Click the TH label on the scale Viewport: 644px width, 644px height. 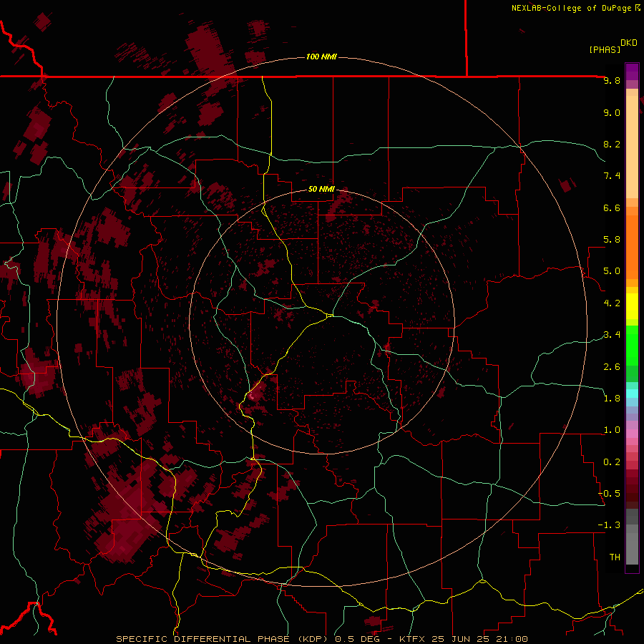[x=615, y=557]
